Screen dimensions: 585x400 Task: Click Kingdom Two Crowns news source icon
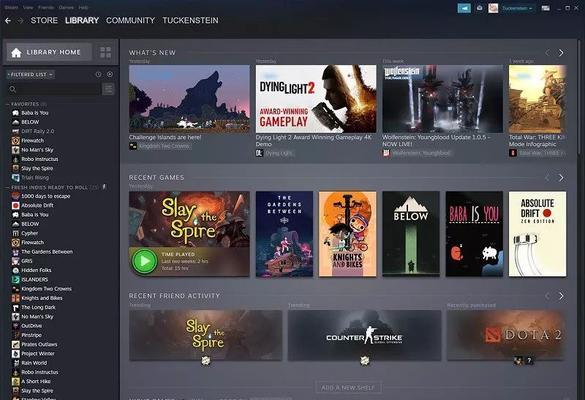133,146
